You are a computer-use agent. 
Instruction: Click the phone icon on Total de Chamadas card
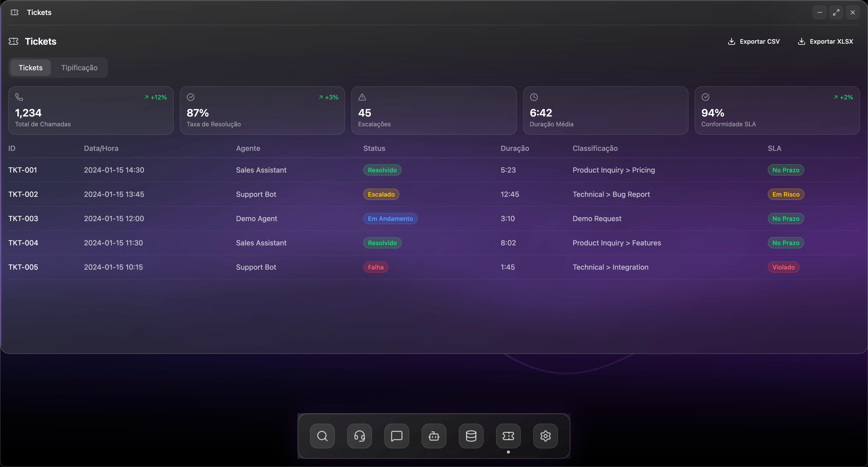click(x=19, y=97)
